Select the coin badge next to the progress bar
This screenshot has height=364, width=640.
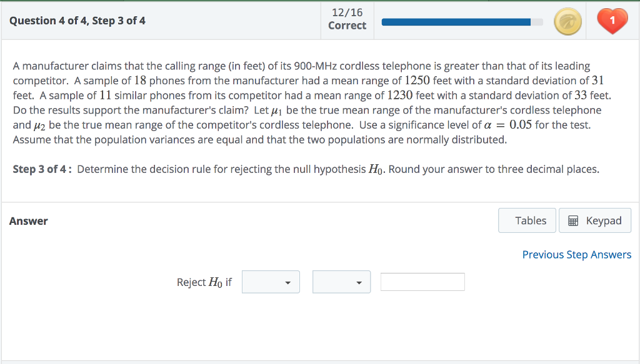pos(567,20)
